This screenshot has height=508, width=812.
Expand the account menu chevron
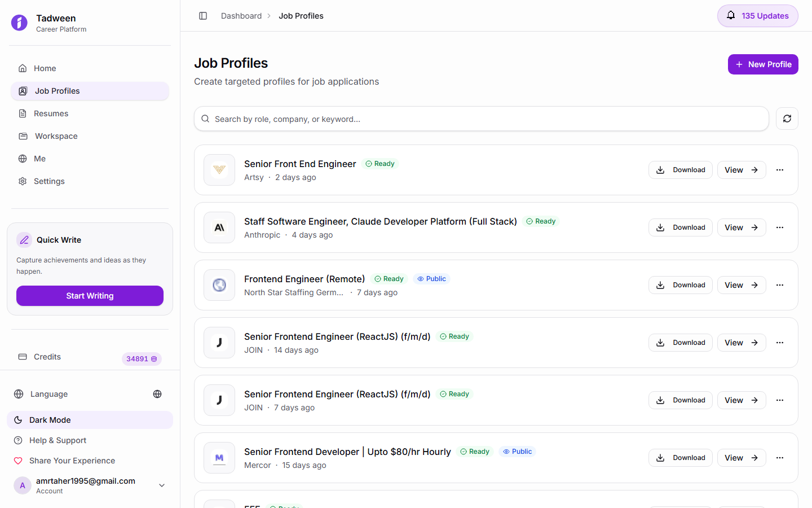[162, 485]
